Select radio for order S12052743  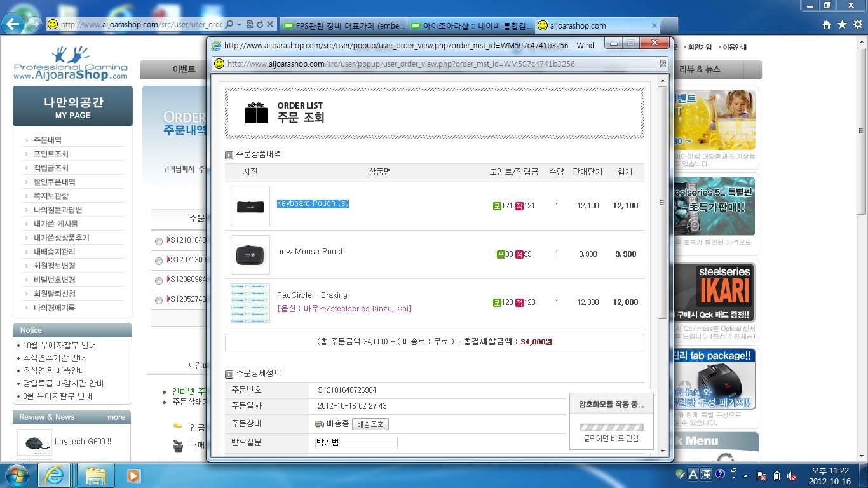point(158,300)
